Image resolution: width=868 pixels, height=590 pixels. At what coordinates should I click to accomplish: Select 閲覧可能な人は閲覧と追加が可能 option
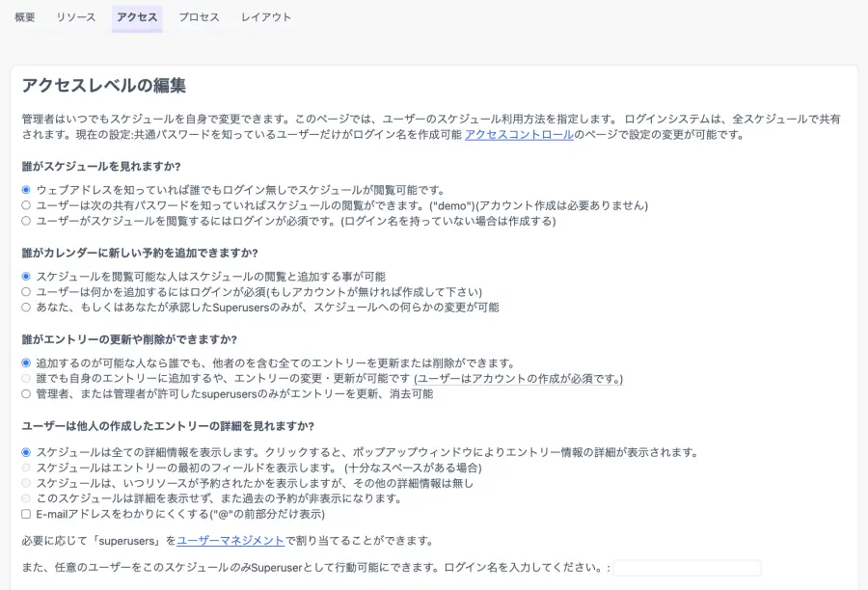[x=26, y=277]
